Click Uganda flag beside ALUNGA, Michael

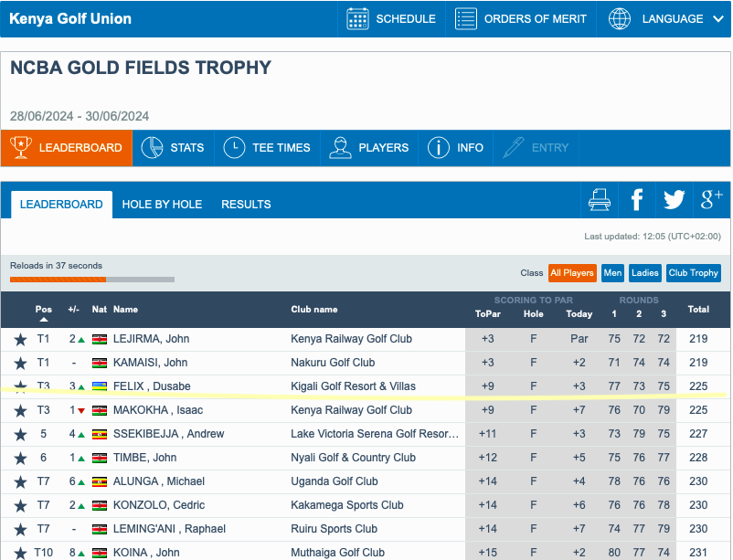pyautogui.click(x=100, y=482)
